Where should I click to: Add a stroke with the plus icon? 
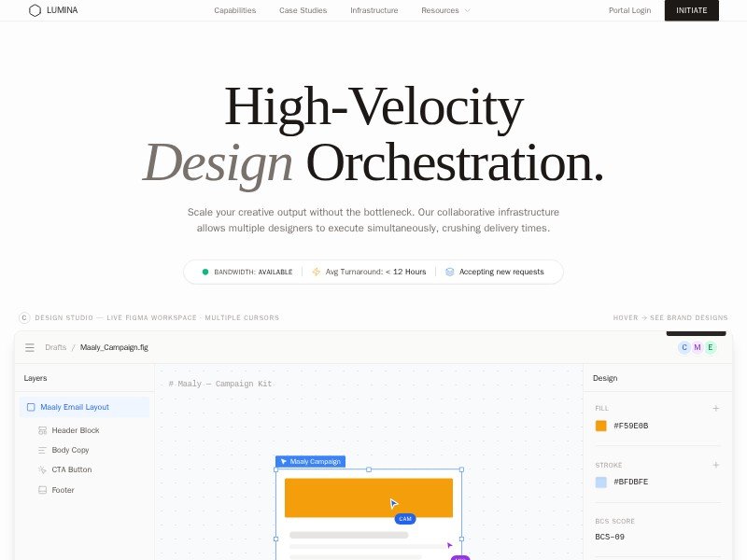(716, 465)
